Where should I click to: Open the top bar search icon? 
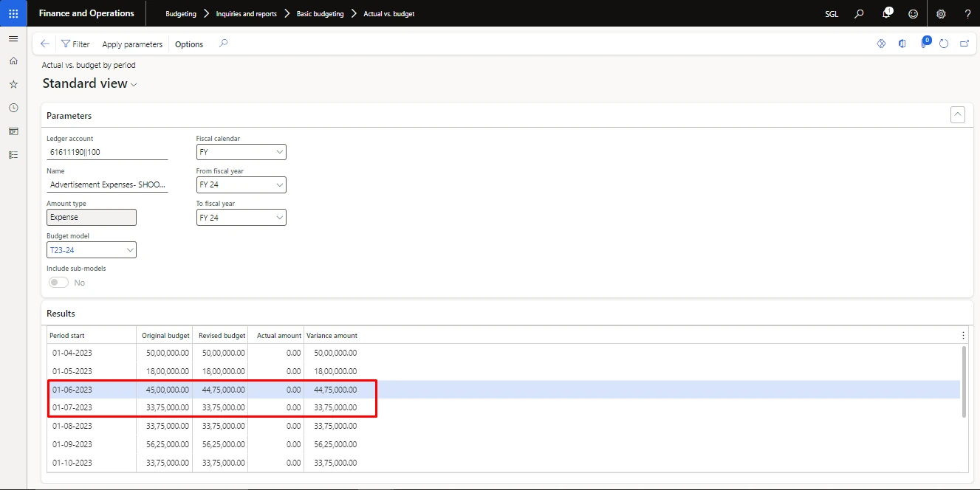pyautogui.click(x=859, y=13)
